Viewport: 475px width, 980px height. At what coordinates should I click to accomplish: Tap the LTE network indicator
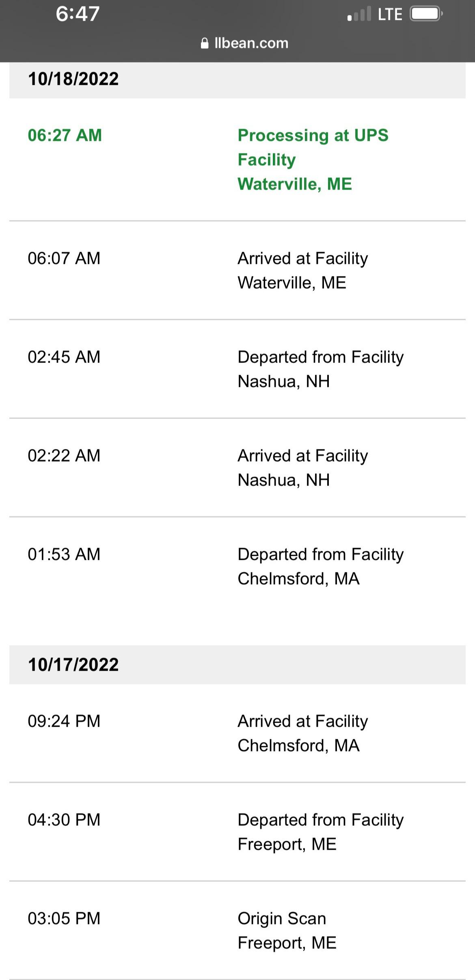point(390,15)
